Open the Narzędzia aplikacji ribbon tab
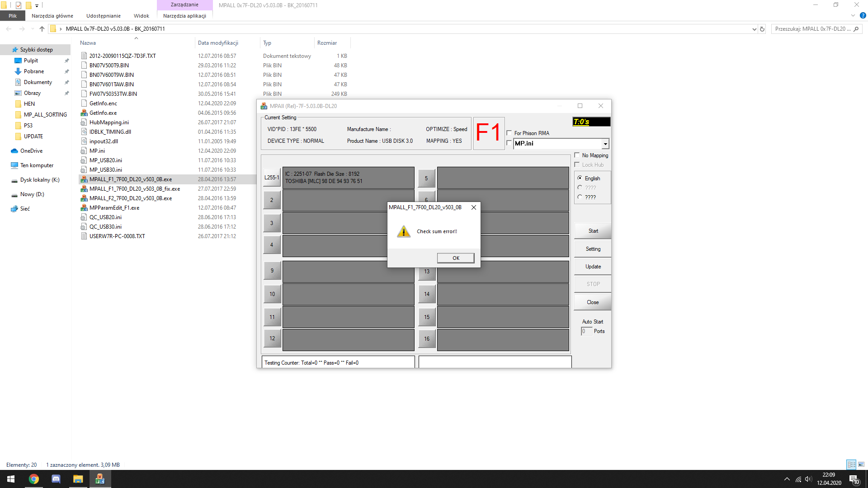Viewport: 868px width, 488px height. tap(184, 16)
